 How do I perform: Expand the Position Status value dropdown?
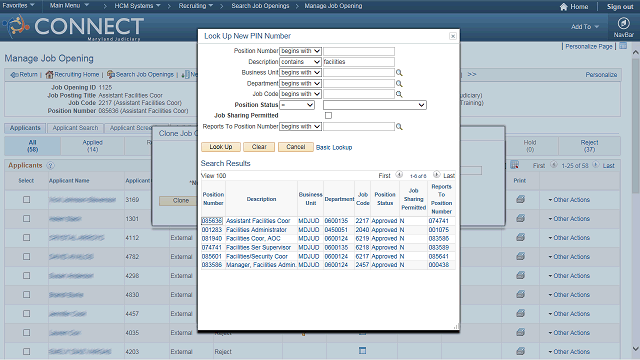375,105
